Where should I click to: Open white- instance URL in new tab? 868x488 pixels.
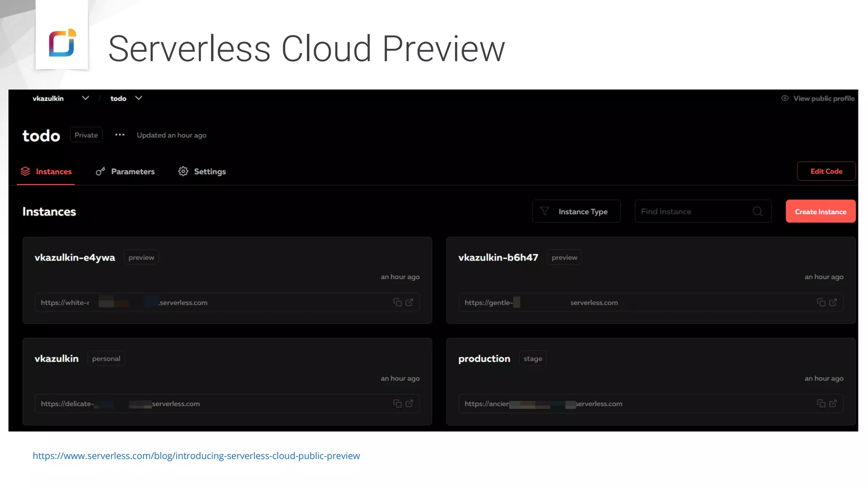tap(409, 302)
